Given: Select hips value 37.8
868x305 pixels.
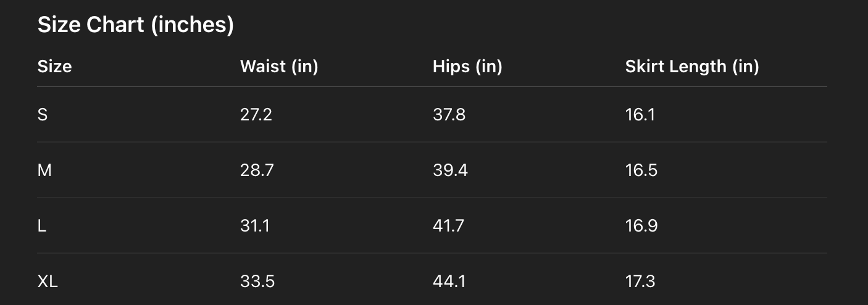Looking at the screenshot, I should click(x=449, y=115).
